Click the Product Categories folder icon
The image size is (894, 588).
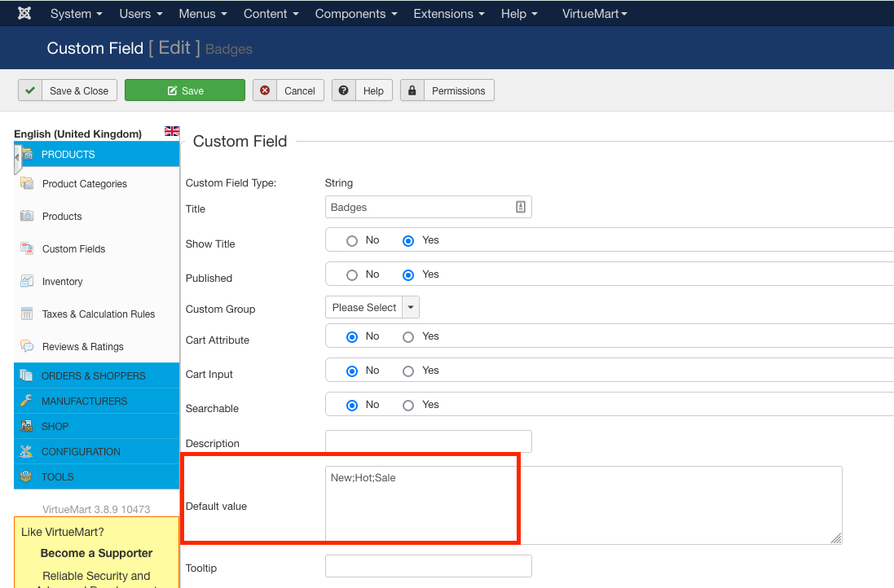click(x=27, y=183)
